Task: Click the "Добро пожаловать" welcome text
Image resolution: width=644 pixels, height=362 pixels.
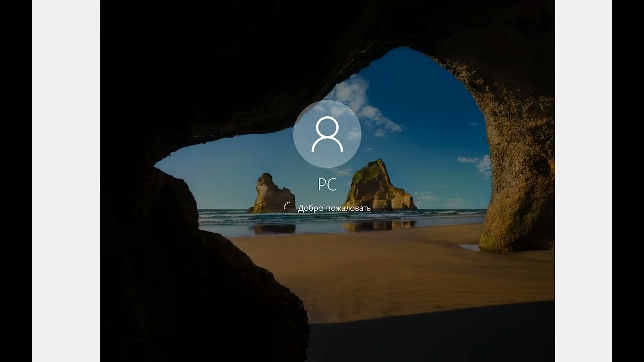Action: click(x=334, y=208)
